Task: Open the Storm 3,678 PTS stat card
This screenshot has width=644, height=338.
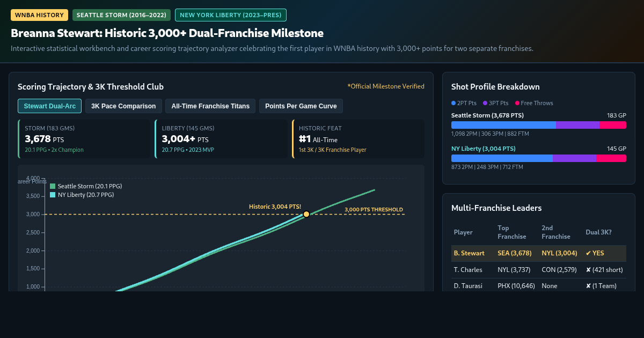Action: pos(84,139)
